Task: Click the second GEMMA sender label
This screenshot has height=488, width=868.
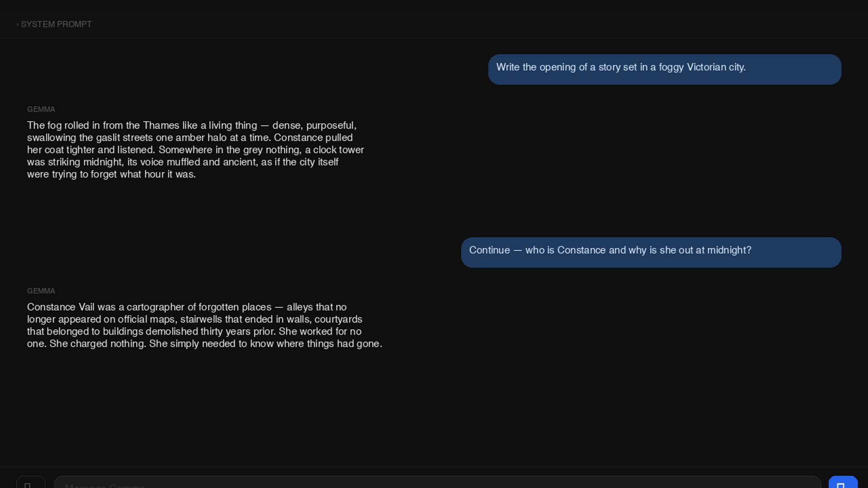Action: pyautogui.click(x=41, y=291)
